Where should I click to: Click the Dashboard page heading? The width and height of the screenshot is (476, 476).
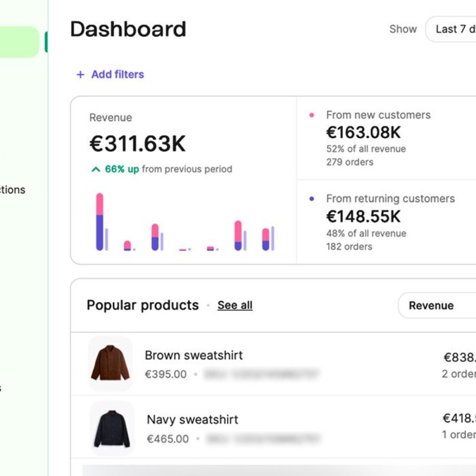tap(128, 29)
